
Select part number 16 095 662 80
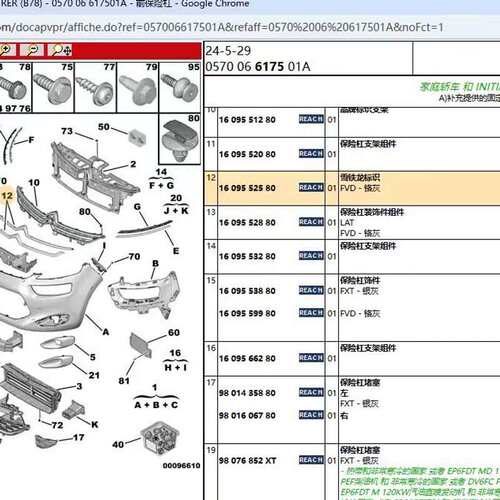(247, 358)
